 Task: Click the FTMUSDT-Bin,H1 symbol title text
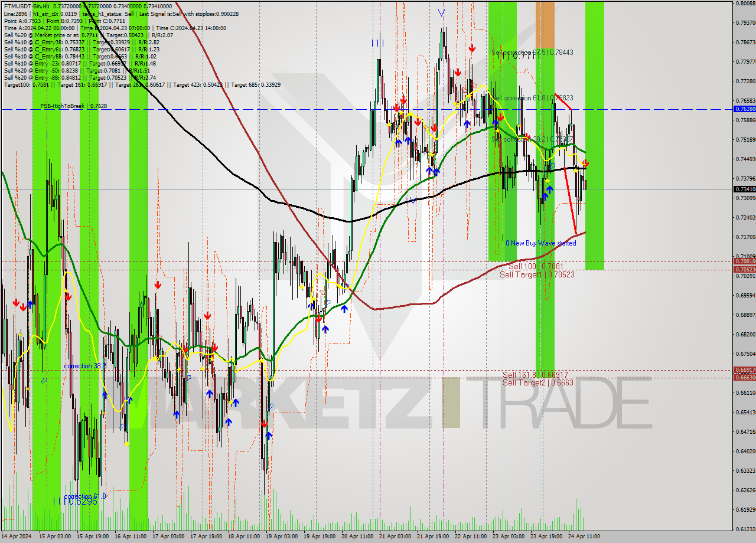[x=27, y=5]
